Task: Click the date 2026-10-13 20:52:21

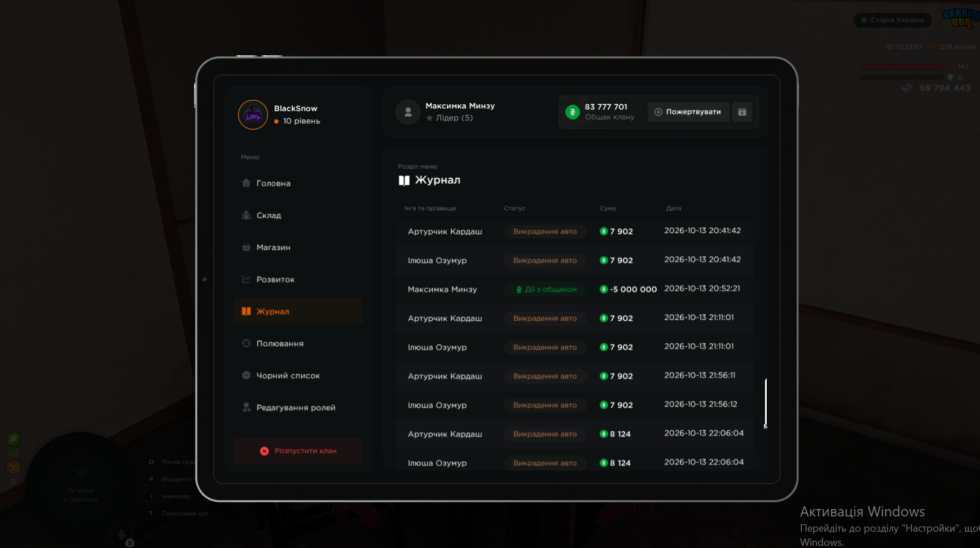Action: coord(702,288)
